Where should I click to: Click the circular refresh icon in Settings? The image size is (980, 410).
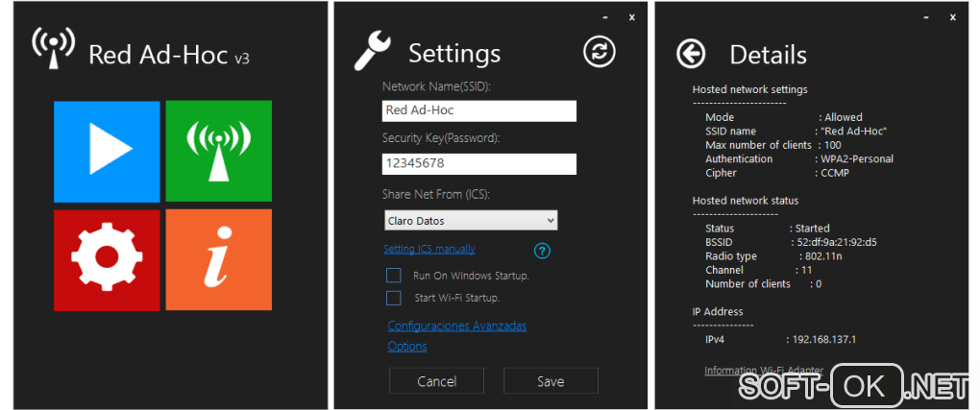599,52
